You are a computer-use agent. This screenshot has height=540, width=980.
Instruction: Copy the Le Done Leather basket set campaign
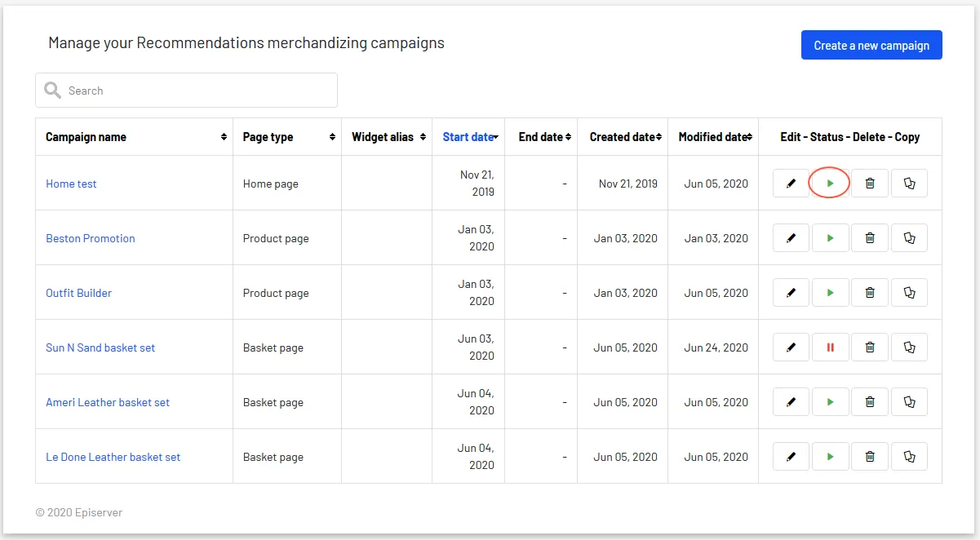coord(909,457)
